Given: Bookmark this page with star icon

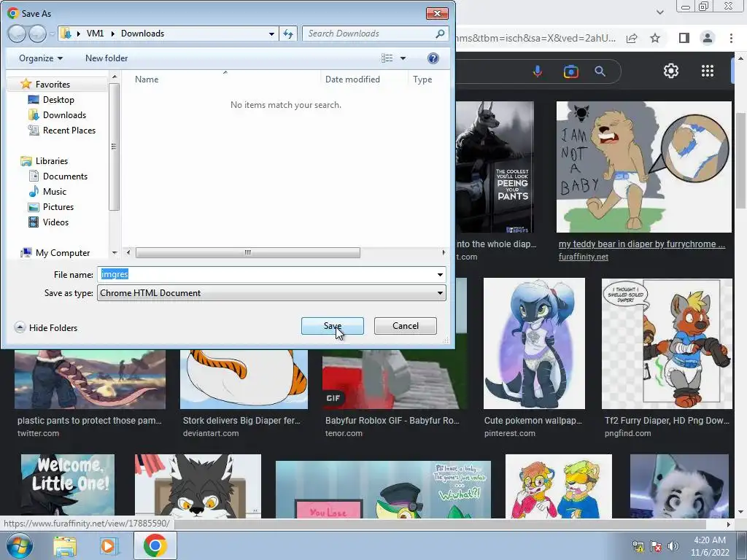Looking at the screenshot, I should (x=655, y=38).
